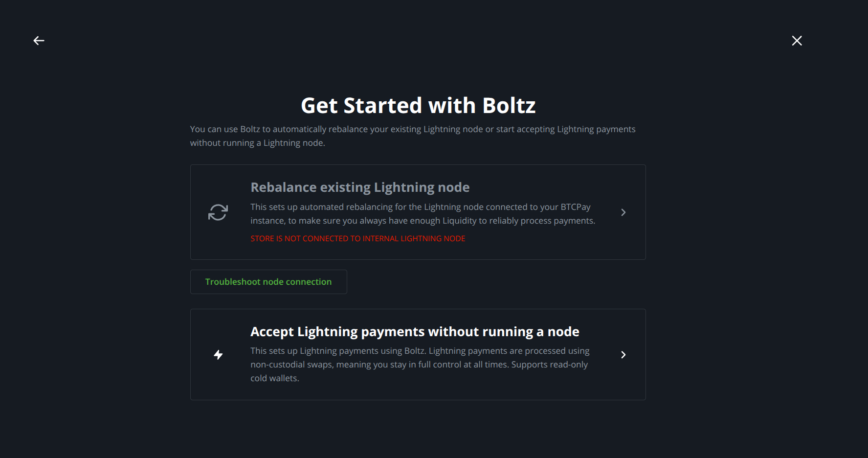Click the back arrow icon
The width and height of the screenshot is (868, 458).
pos(39,41)
